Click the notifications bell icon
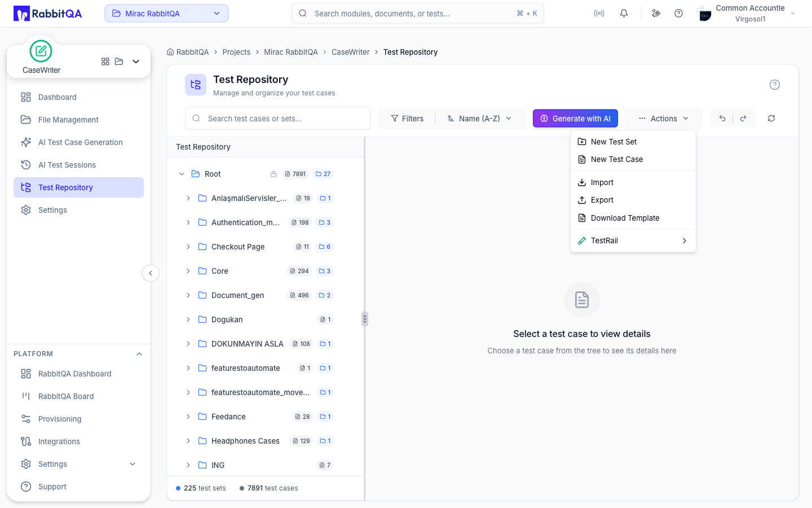Viewport: 812px width, 508px height. (x=624, y=14)
